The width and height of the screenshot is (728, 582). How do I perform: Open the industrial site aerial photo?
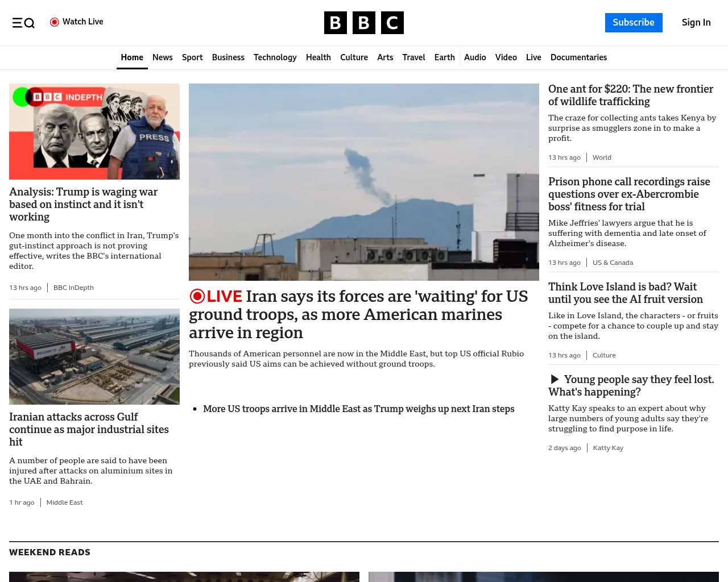pyautogui.click(x=94, y=356)
